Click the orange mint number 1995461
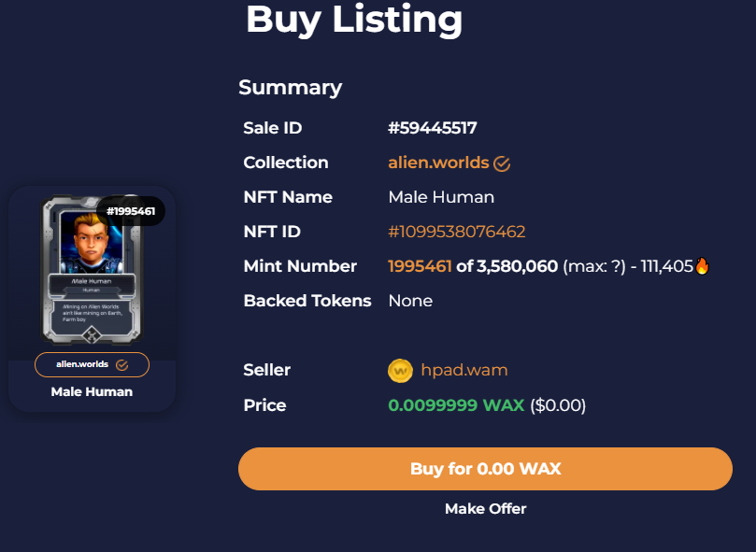This screenshot has width=756, height=552. coord(420,266)
